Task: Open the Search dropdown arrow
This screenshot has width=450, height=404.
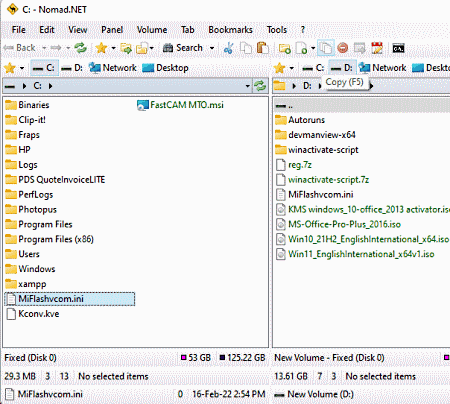Action: point(212,48)
